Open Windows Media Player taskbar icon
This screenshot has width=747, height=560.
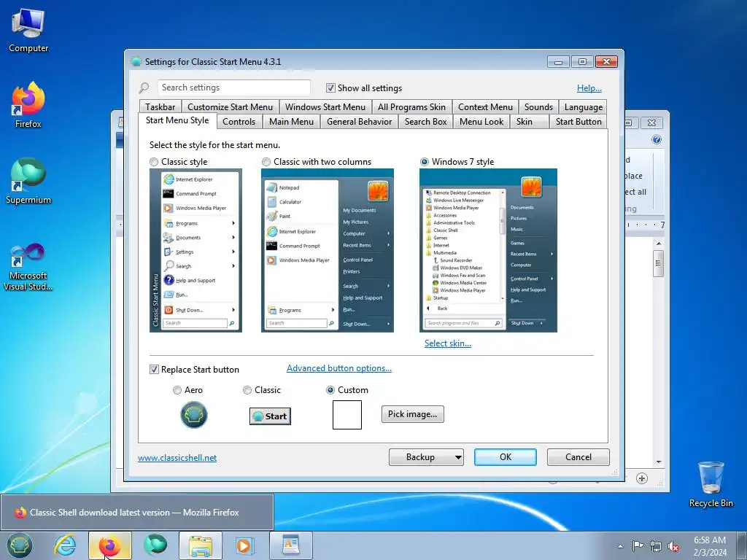point(245,545)
